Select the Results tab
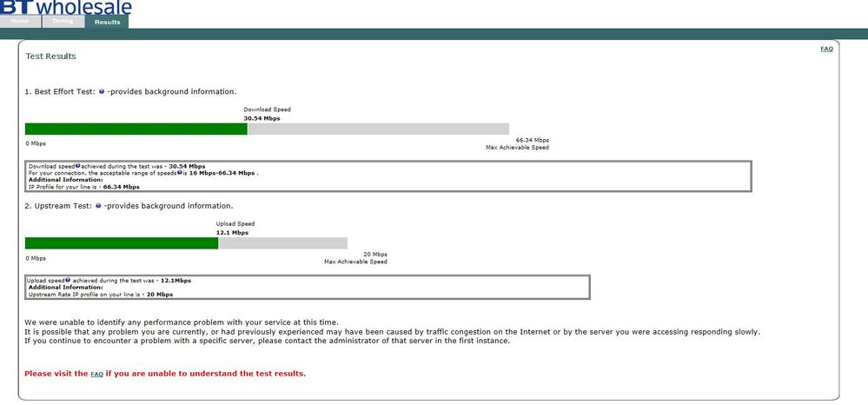 click(x=108, y=22)
